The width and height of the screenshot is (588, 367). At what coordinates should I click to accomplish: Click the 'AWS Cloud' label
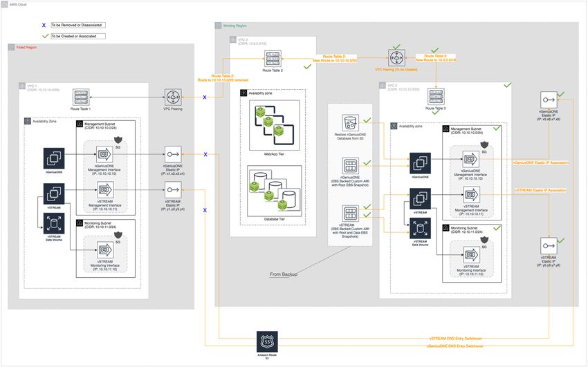[x=18, y=5]
